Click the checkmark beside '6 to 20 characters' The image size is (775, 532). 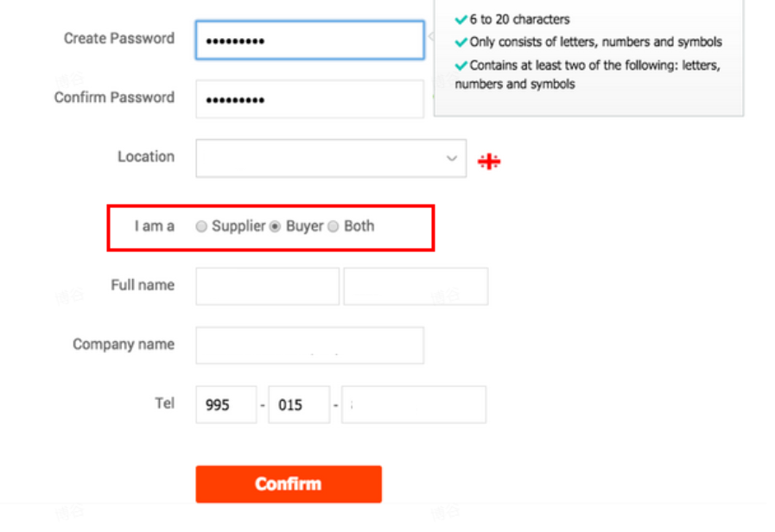(461, 19)
